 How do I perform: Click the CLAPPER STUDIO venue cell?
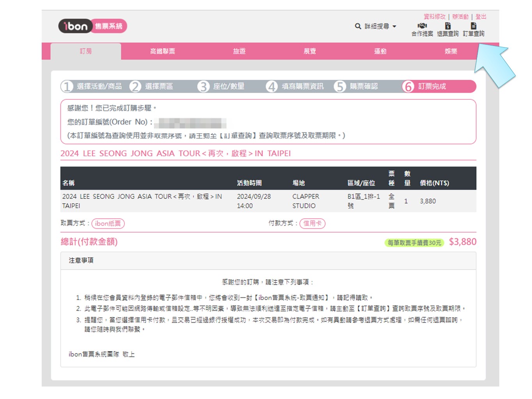coord(306,201)
